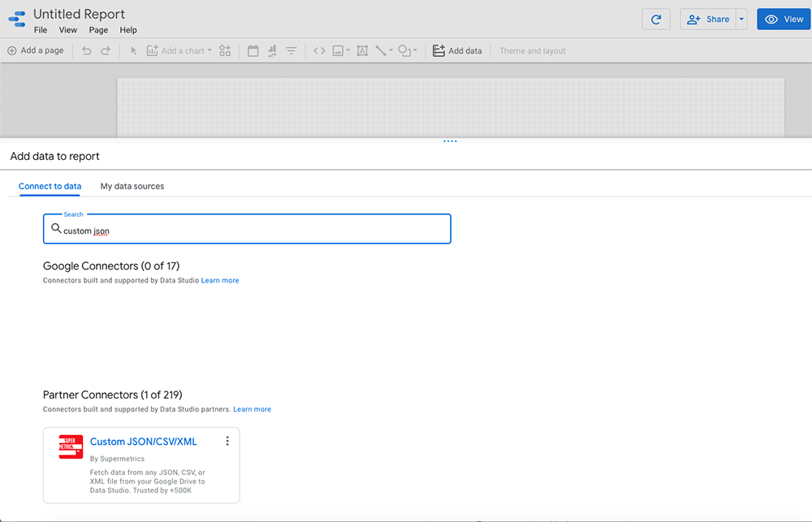Screen dimensions: 812x522
Task: Undo the last action
Action: click(x=87, y=51)
